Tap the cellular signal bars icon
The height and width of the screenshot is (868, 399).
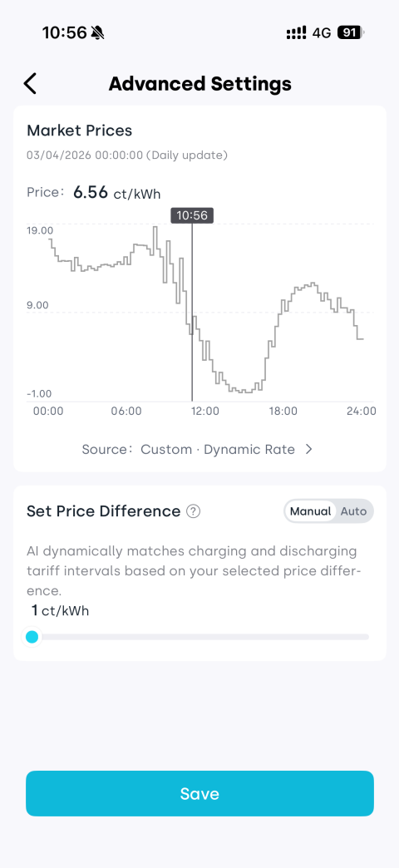296,33
